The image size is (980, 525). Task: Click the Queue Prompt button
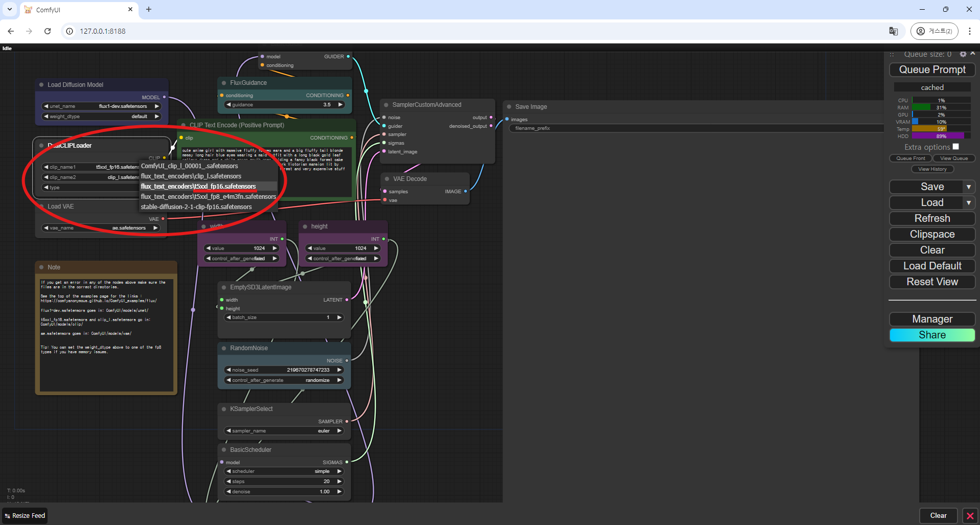[932, 70]
